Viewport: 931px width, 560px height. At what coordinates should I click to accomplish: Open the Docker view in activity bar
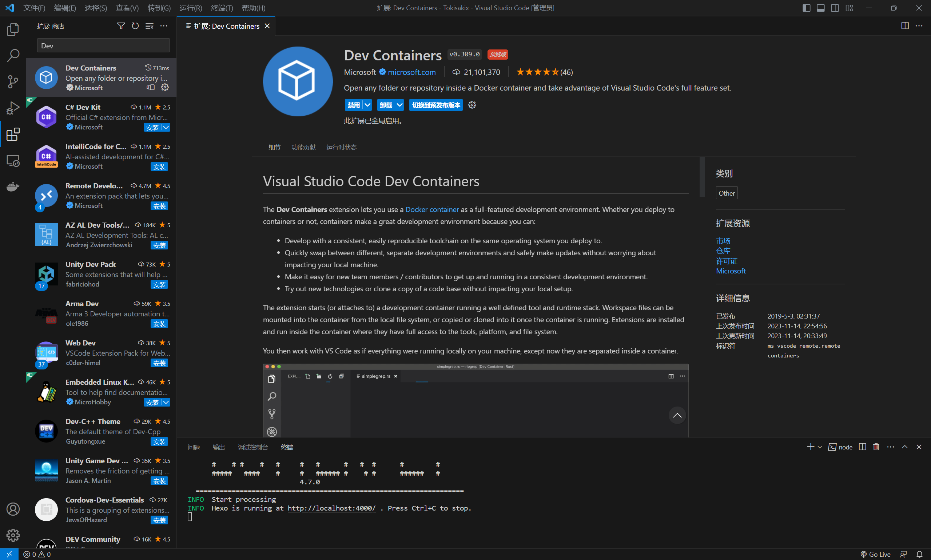pyautogui.click(x=13, y=187)
